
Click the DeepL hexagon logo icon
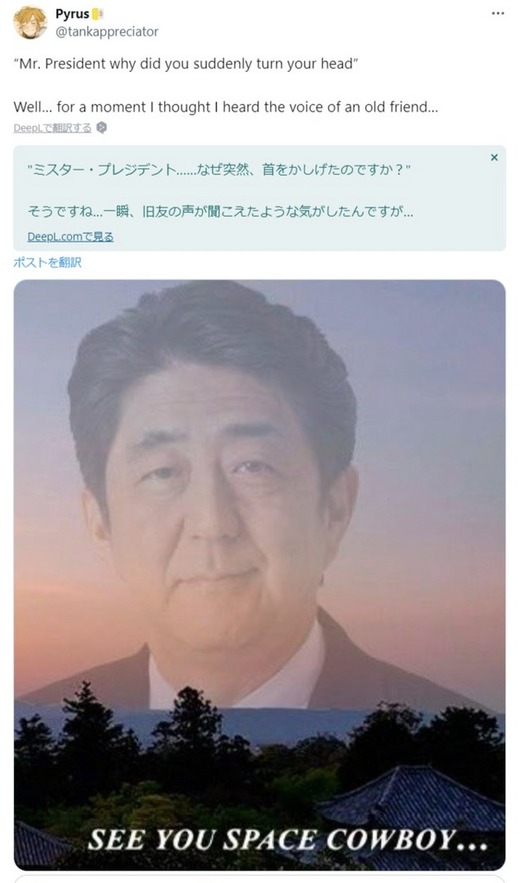101,128
